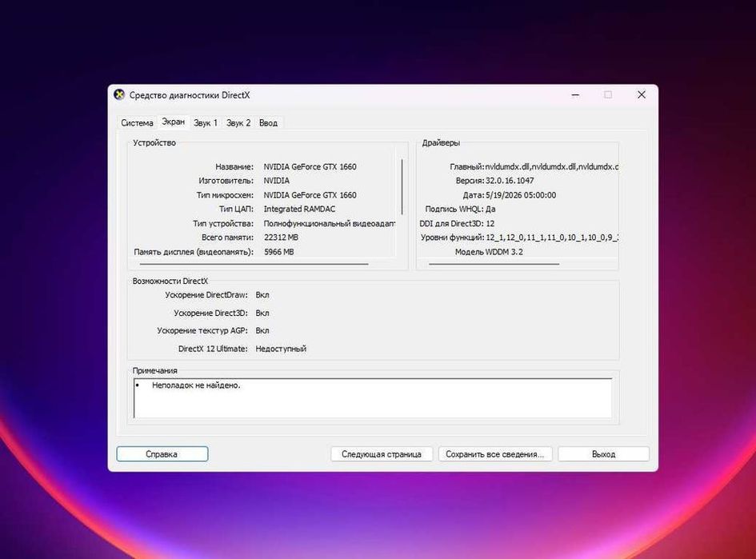Click vertical scrollbar in Устройство panel
The width and height of the screenshot is (756, 559).
click(x=402, y=187)
